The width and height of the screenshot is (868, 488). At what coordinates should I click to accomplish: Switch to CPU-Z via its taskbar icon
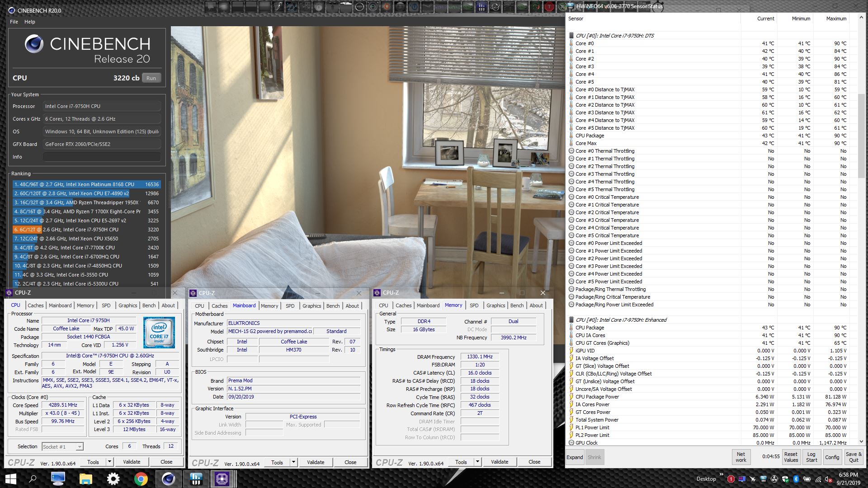click(222, 479)
